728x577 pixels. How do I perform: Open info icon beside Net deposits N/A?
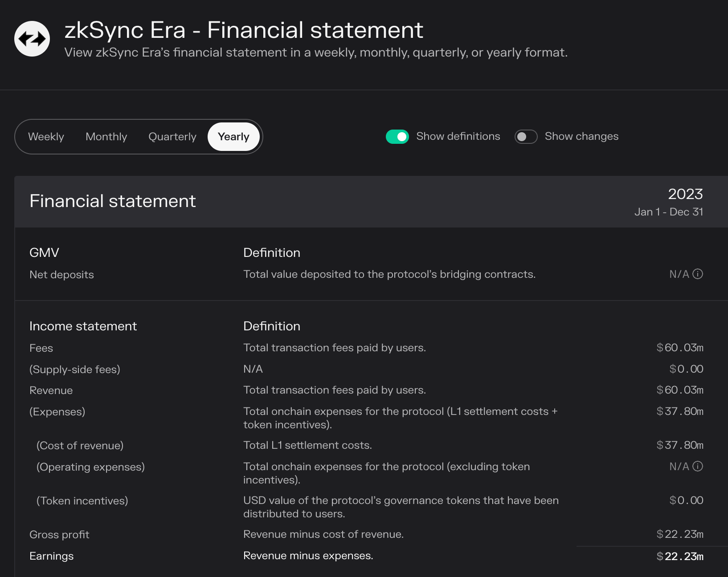click(x=698, y=274)
